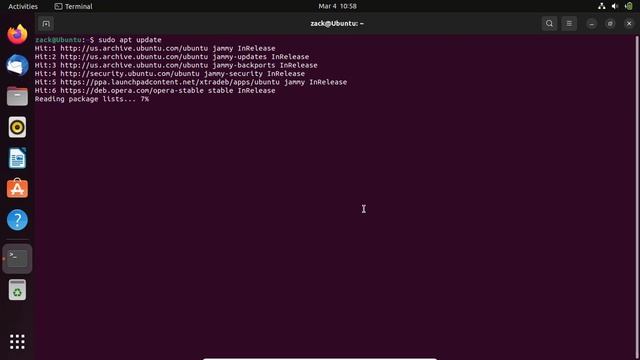
Task: Show Applications grid button
Action: tap(17, 342)
